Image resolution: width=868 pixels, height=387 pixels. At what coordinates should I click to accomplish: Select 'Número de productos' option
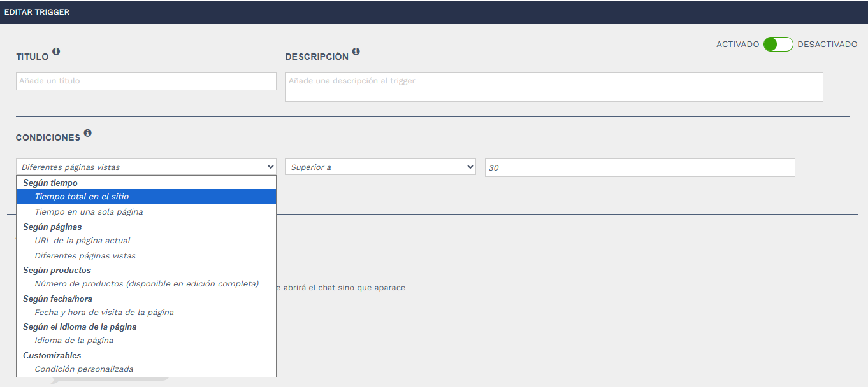pos(147,284)
